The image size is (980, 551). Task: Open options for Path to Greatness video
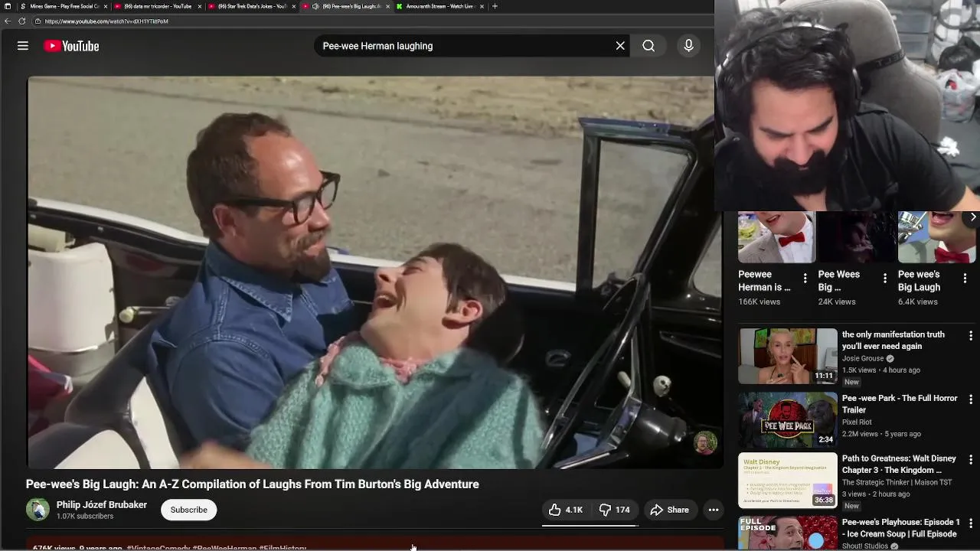[971, 460]
